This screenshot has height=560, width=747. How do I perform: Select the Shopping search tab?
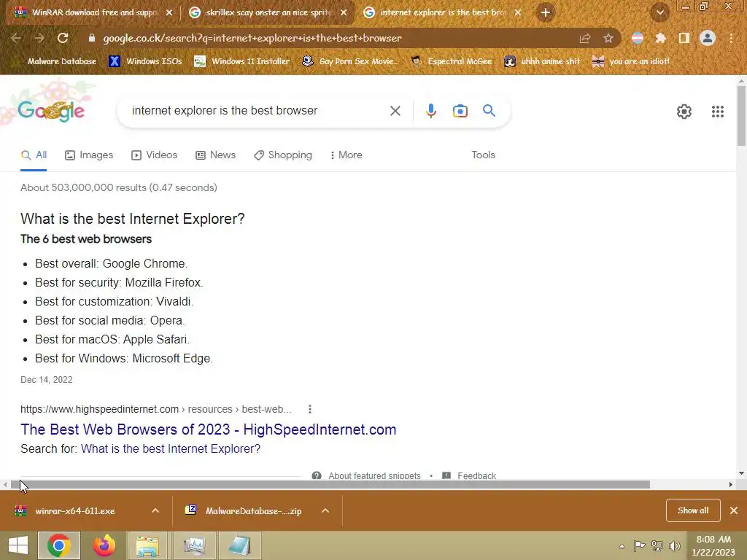coord(283,155)
